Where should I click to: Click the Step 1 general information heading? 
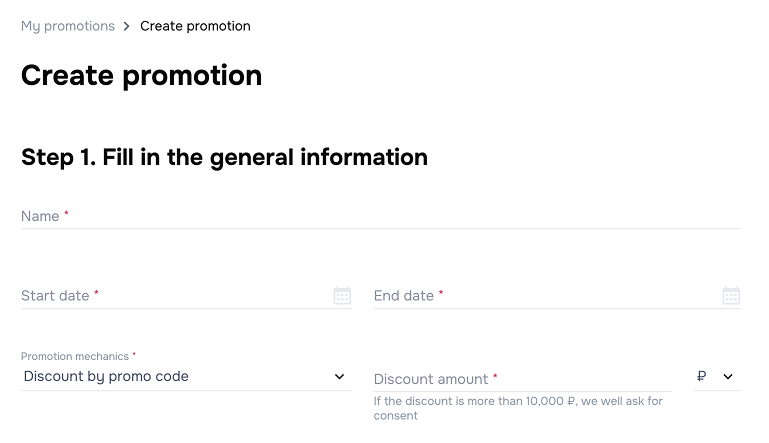(x=224, y=157)
